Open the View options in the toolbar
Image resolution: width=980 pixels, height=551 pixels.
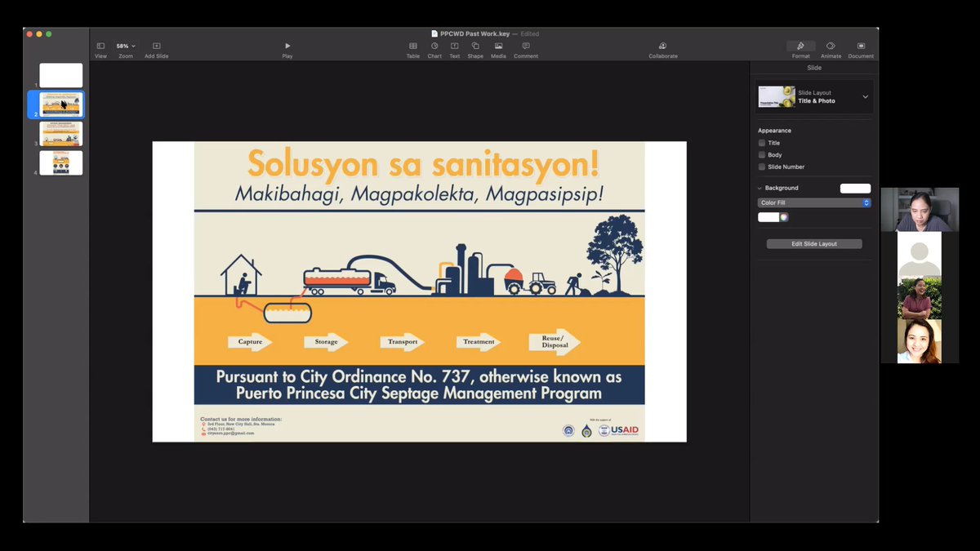pyautogui.click(x=100, y=50)
